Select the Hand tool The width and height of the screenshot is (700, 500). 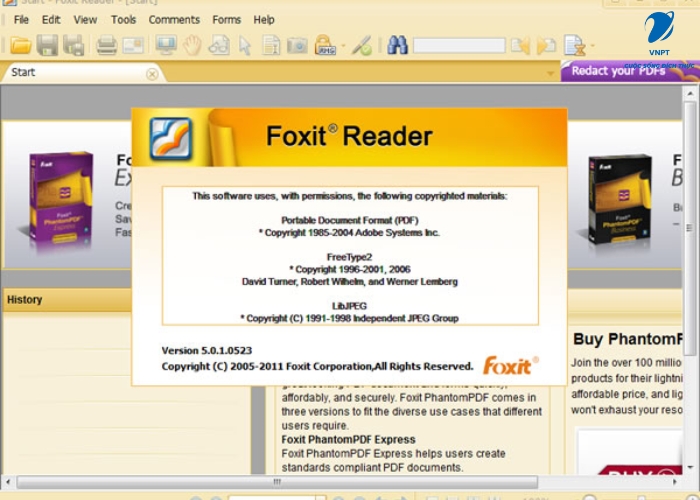click(x=192, y=45)
